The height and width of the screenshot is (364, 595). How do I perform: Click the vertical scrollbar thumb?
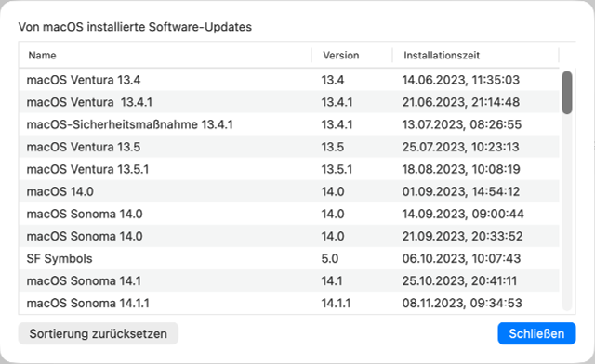[567, 93]
